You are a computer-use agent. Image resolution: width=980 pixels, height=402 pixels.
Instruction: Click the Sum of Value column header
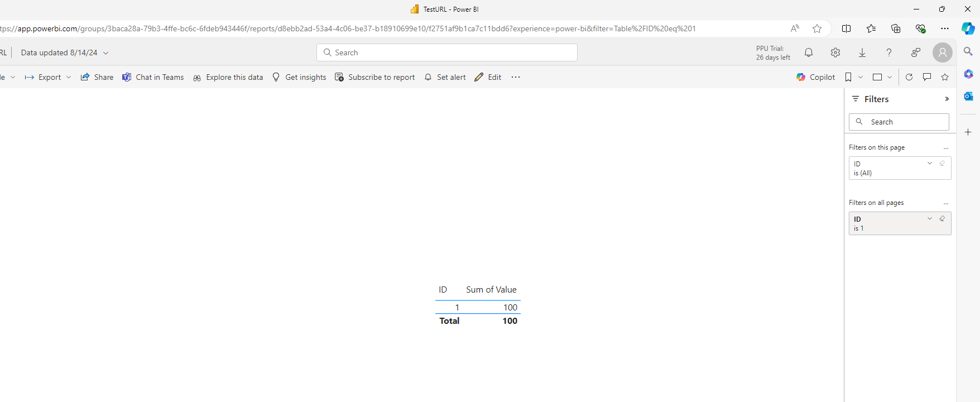(491, 289)
